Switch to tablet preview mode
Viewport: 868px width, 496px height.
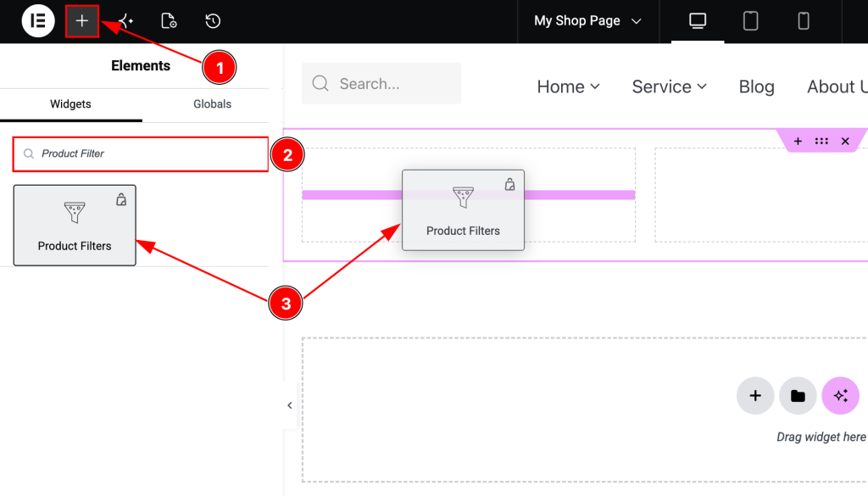(x=751, y=21)
